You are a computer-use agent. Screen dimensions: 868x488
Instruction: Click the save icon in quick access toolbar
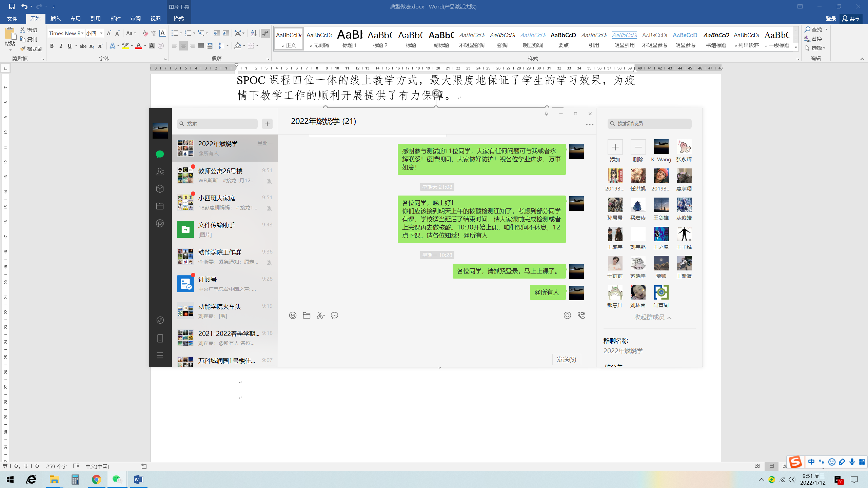coord(12,6)
